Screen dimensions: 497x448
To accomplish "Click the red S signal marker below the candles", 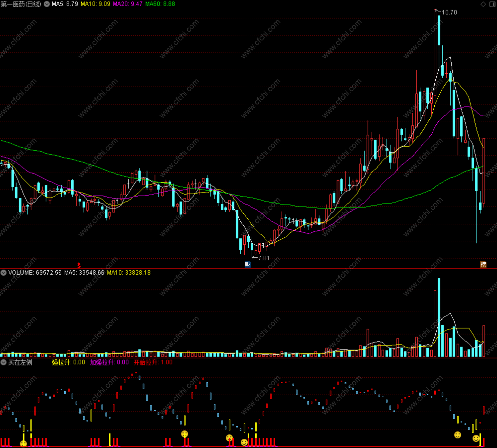I will (79, 265).
